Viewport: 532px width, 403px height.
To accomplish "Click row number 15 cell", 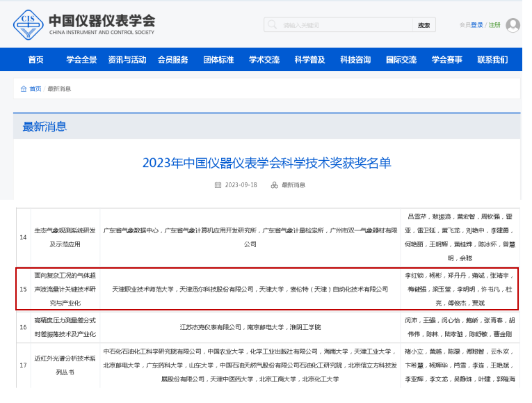I will click(23, 289).
